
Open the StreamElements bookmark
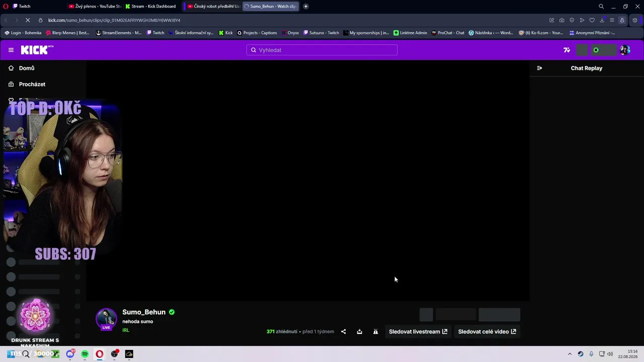pyautogui.click(x=119, y=33)
